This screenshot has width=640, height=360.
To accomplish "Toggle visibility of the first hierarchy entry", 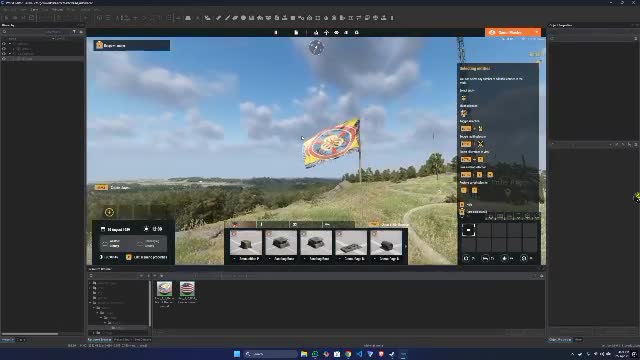I will pyautogui.click(x=4, y=44).
